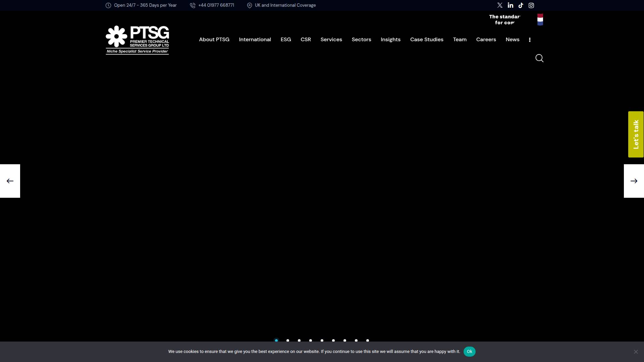Open the Let's talk side tab
Screen dimensions: 644x362
tap(636, 134)
